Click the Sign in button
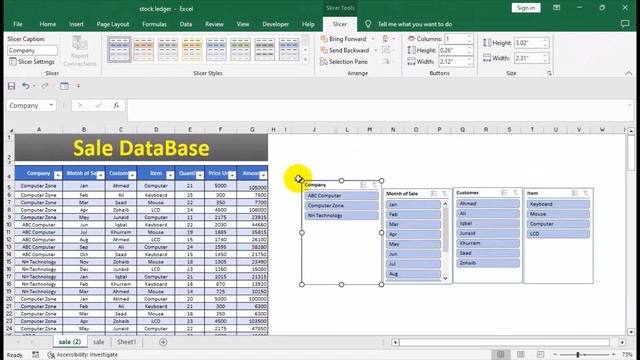Viewport: 640px width, 360px height. click(x=526, y=8)
